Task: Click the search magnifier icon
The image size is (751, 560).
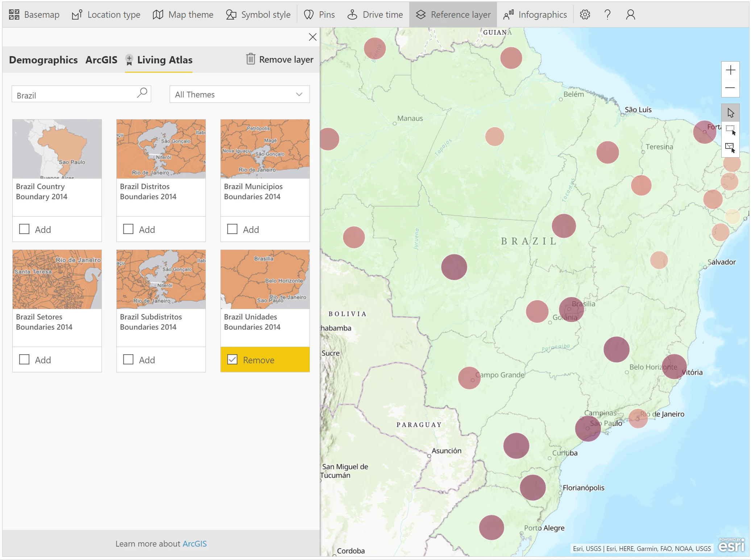Action: click(142, 93)
